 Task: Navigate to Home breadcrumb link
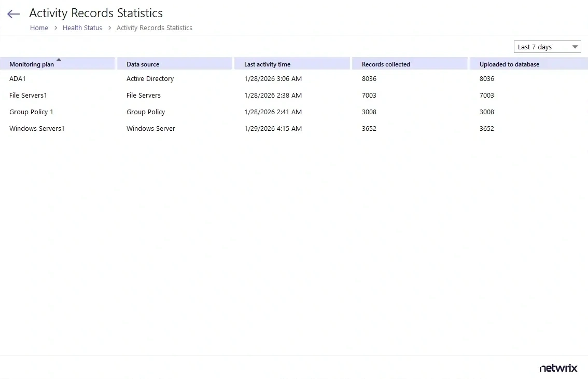click(39, 28)
